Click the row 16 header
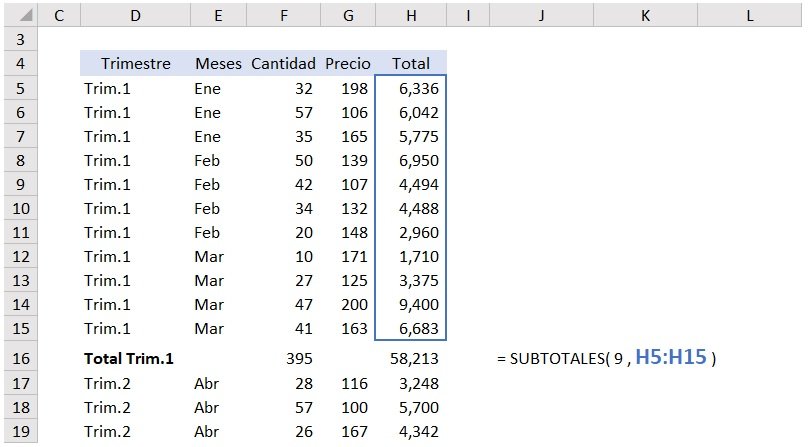Screen dimensions: 808x447 pos(20,358)
